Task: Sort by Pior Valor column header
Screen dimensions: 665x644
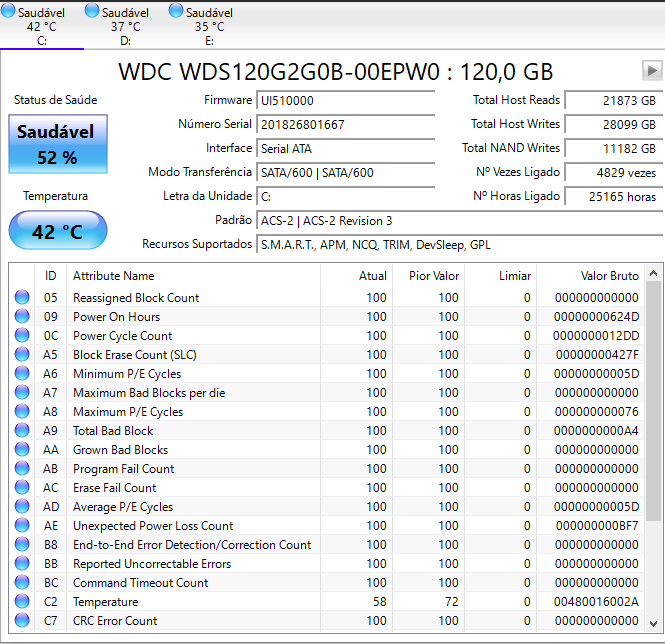Action: [429, 276]
